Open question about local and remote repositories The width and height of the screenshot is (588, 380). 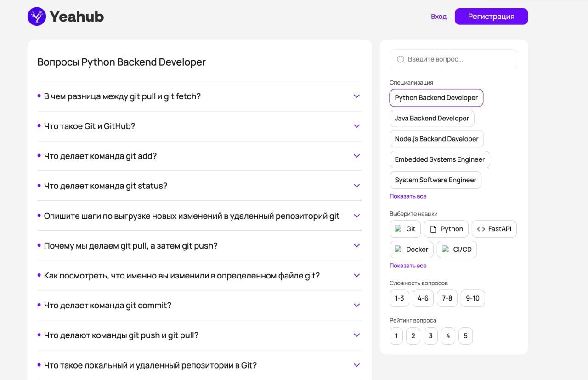click(x=199, y=365)
